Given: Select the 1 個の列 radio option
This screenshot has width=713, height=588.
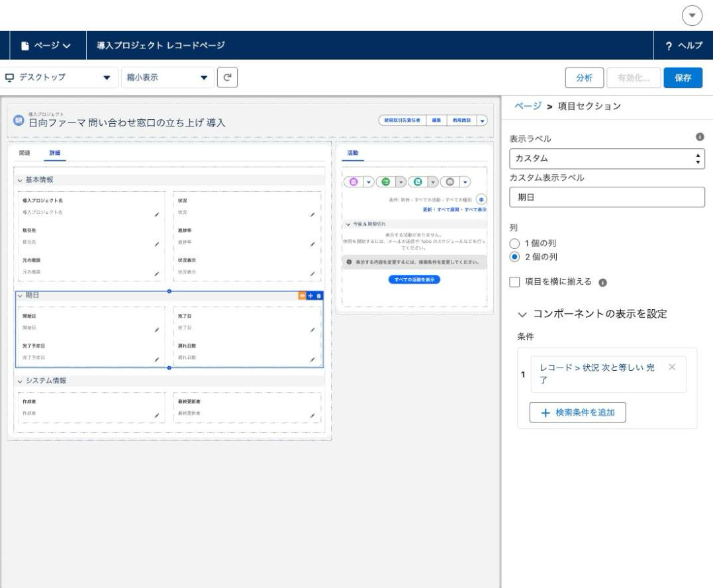Looking at the screenshot, I should [x=514, y=243].
